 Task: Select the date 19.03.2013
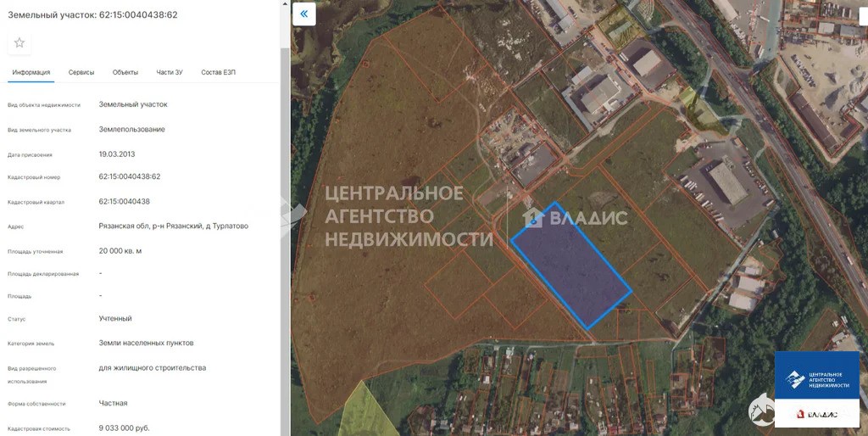(117, 154)
